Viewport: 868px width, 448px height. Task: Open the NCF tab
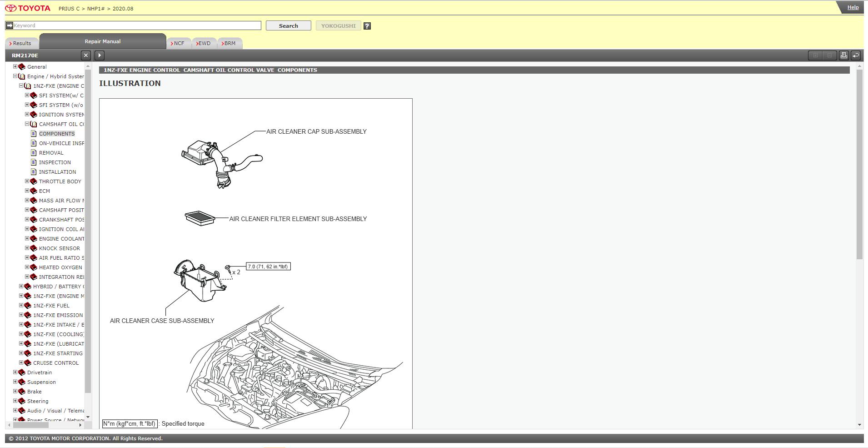click(x=178, y=43)
